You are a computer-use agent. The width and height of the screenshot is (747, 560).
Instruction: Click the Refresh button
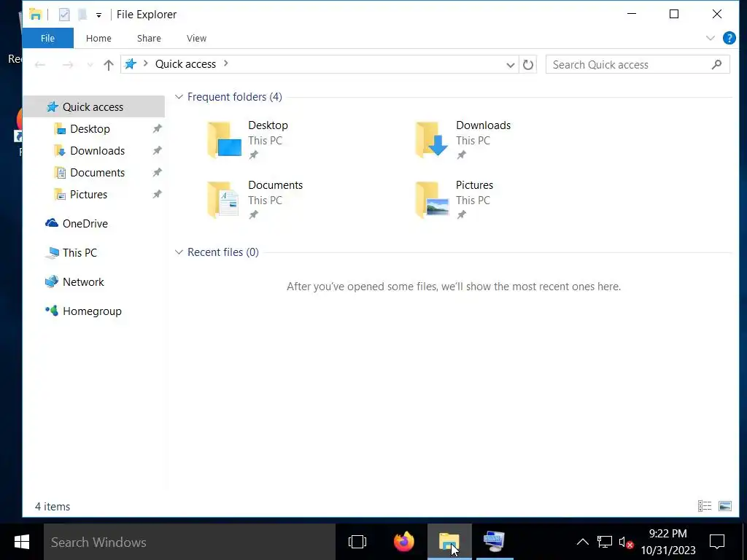pos(528,65)
